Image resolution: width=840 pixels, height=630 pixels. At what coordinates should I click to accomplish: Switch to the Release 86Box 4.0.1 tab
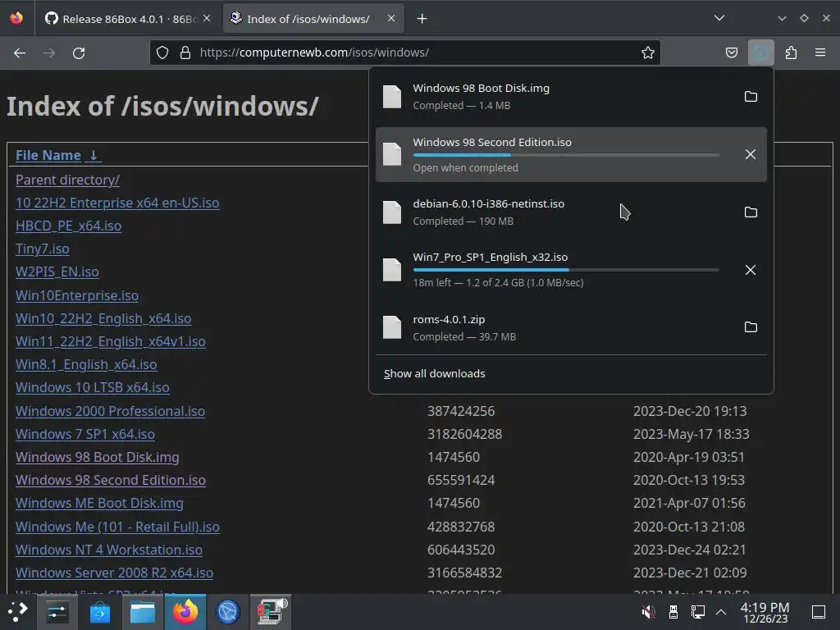click(x=128, y=19)
